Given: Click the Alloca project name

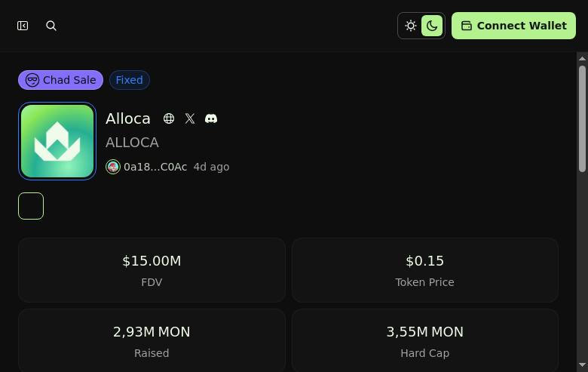Looking at the screenshot, I should coord(128,118).
